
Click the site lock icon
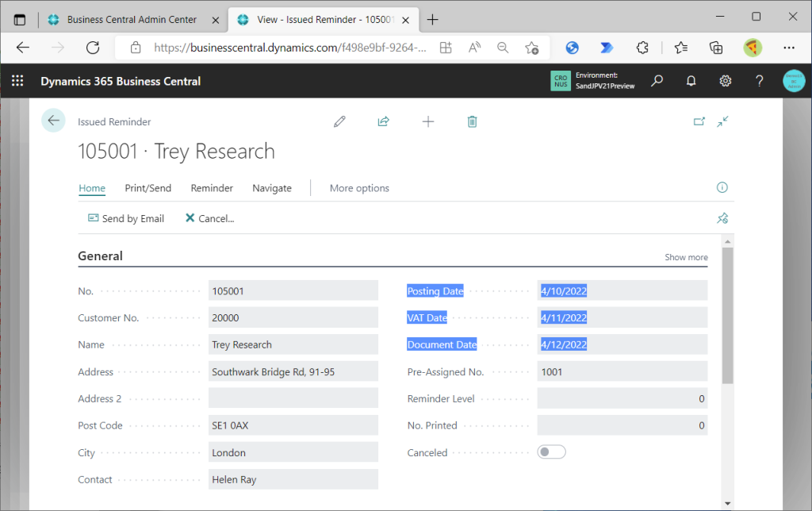tap(136, 48)
